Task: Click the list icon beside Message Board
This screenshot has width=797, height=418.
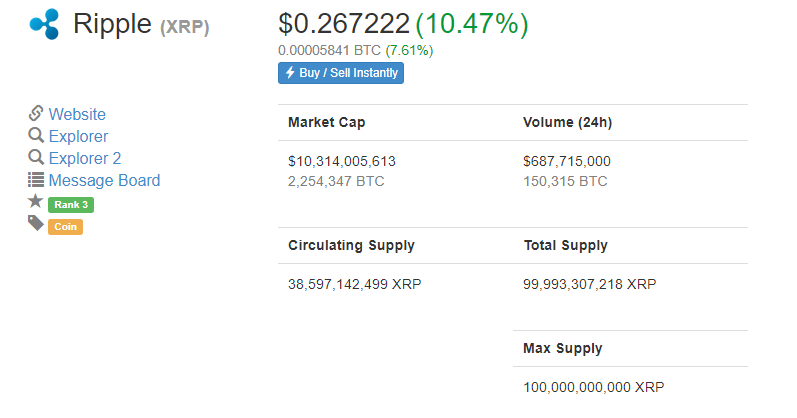Action: (36, 180)
